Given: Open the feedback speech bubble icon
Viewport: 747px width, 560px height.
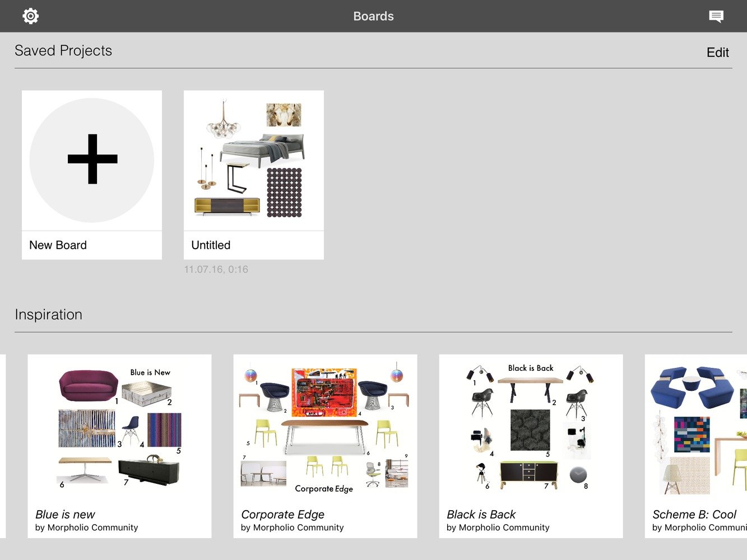Looking at the screenshot, I should pos(716,16).
